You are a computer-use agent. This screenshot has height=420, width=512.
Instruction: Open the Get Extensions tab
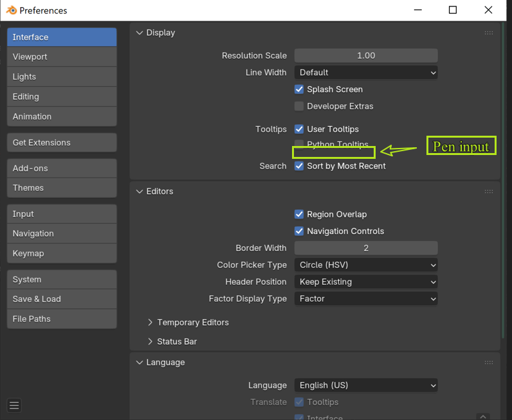(x=62, y=143)
